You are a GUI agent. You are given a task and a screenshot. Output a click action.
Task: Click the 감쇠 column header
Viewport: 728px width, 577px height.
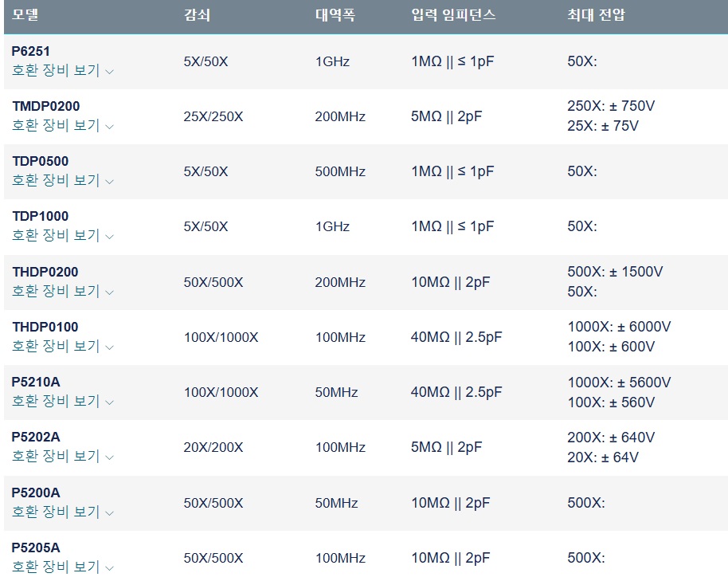(197, 15)
